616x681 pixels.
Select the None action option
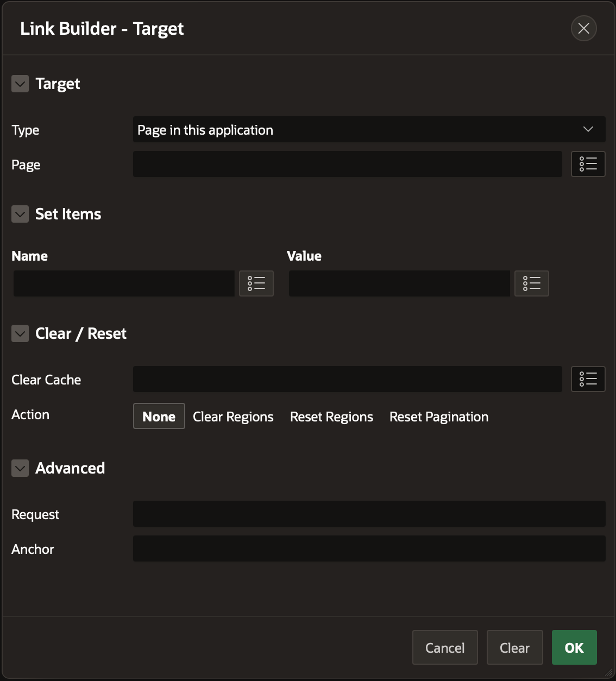pos(159,416)
